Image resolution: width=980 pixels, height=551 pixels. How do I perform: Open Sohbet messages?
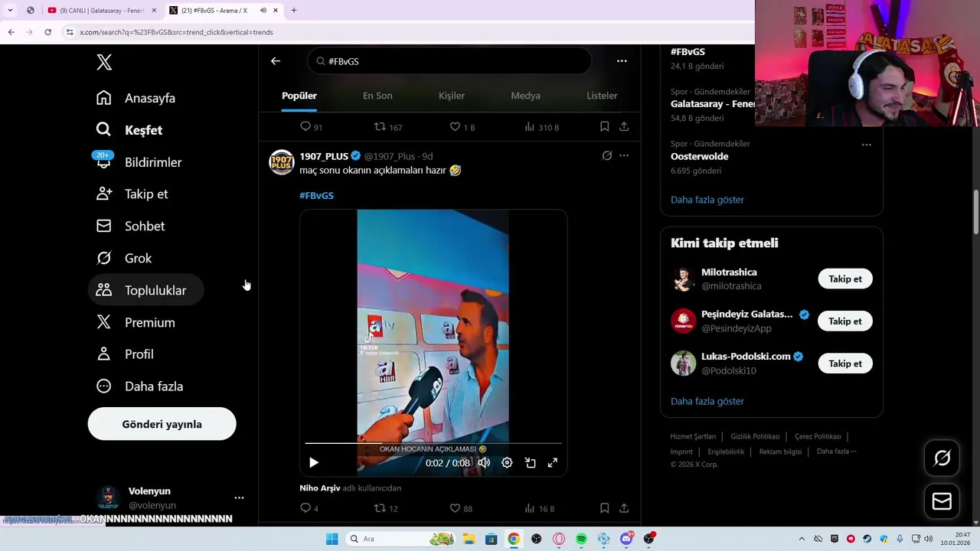click(130, 227)
